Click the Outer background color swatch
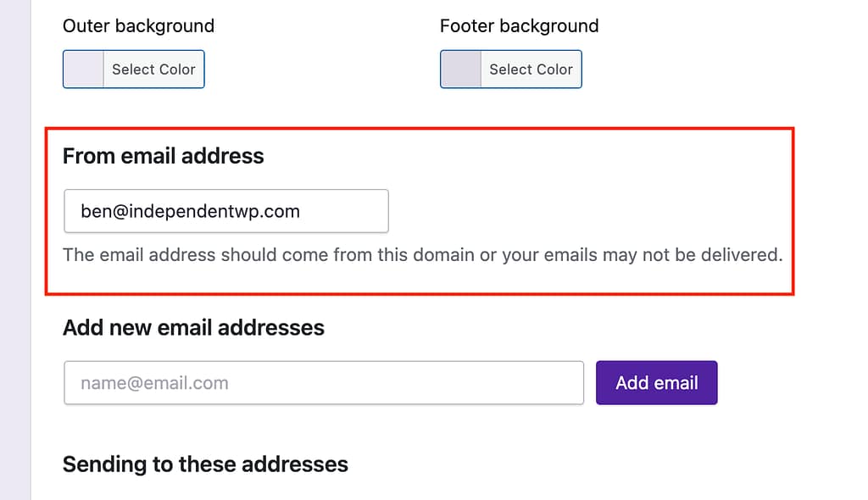The height and width of the screenshot is (500, 868). (83, 69)
